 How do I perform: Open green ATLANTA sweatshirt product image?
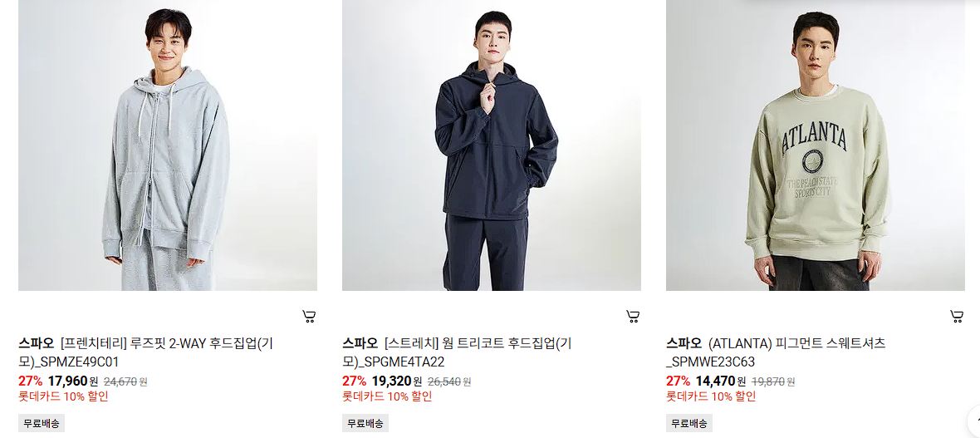click(815, 145)
